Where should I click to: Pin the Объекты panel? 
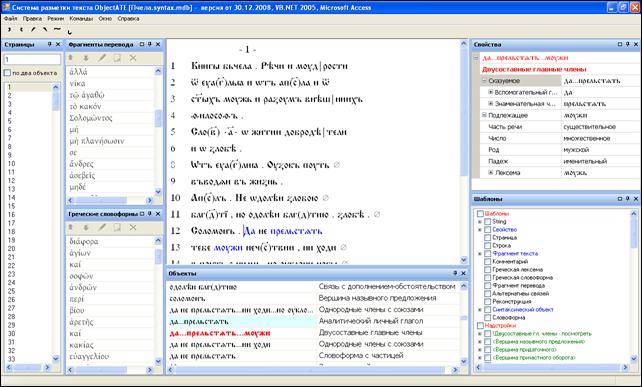coord(455,273)
